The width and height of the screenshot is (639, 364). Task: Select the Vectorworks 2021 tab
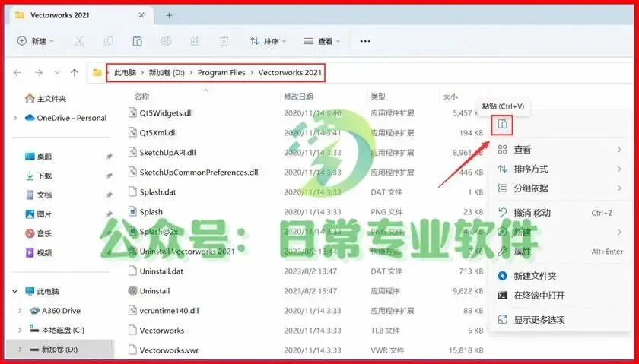click(x=81, y=15)
